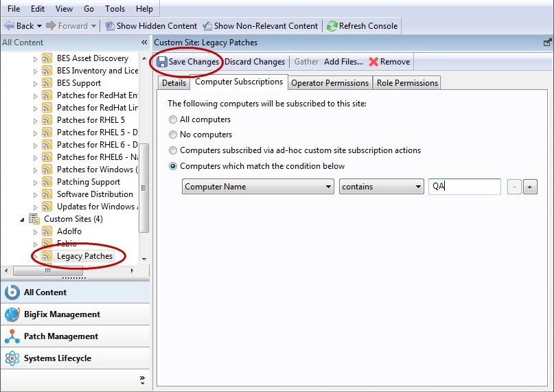Click the Systems Lifecycle atom icon
Screen dimensions: 554x392
12,358
